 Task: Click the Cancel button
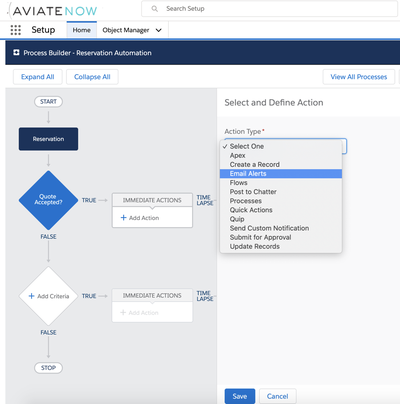(278, 396)
